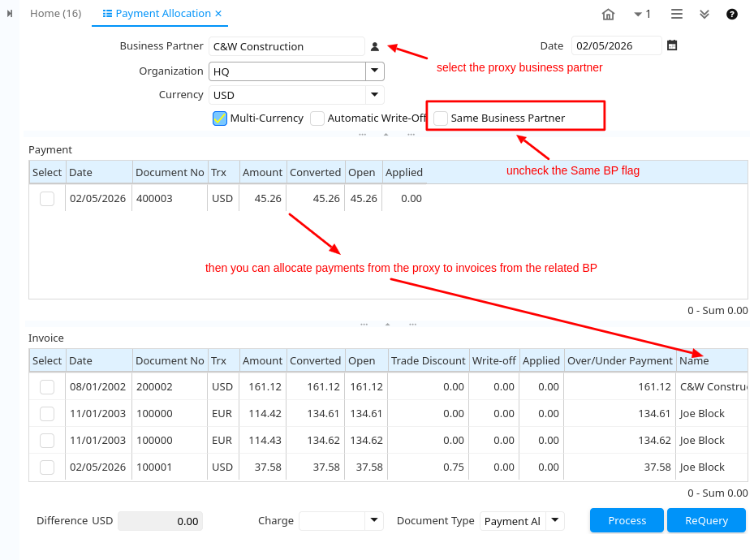
Task: Click the ReQuery button
Action: click(x=706, y=520)
